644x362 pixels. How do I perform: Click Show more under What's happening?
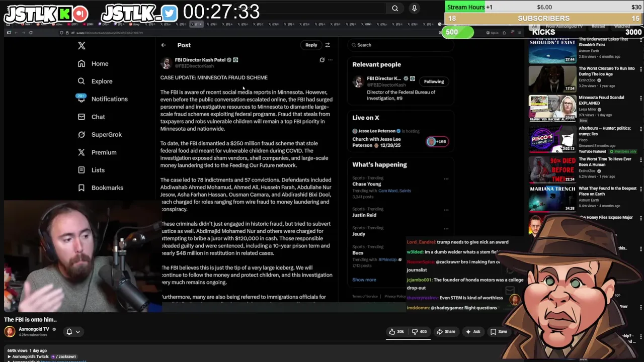coord(364,280)
